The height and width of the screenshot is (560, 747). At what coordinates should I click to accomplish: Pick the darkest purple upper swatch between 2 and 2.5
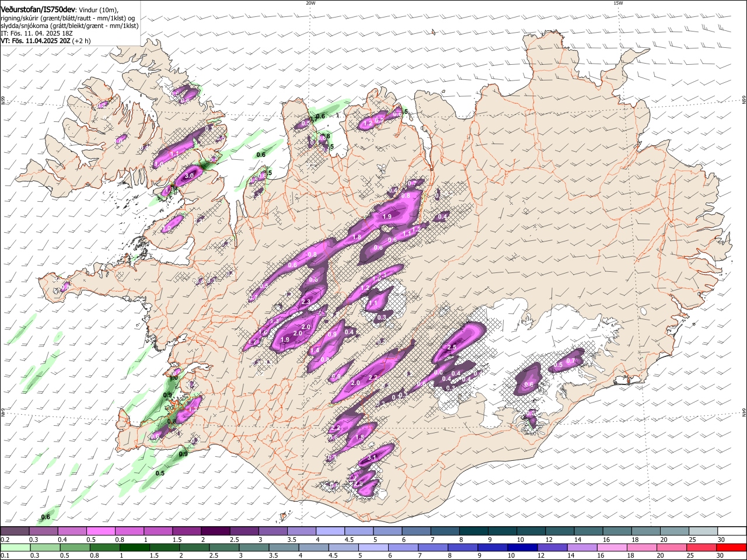(215, 531)
